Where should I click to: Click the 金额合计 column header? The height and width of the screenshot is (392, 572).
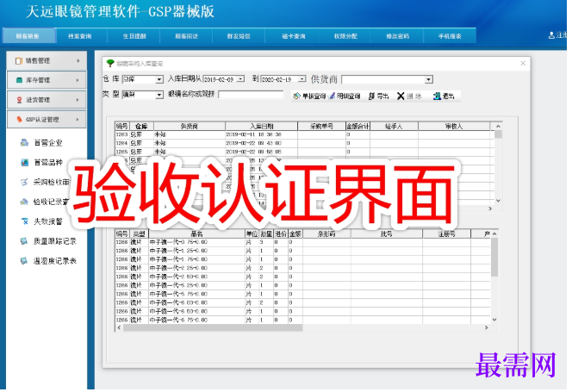(x=357, y=127)
